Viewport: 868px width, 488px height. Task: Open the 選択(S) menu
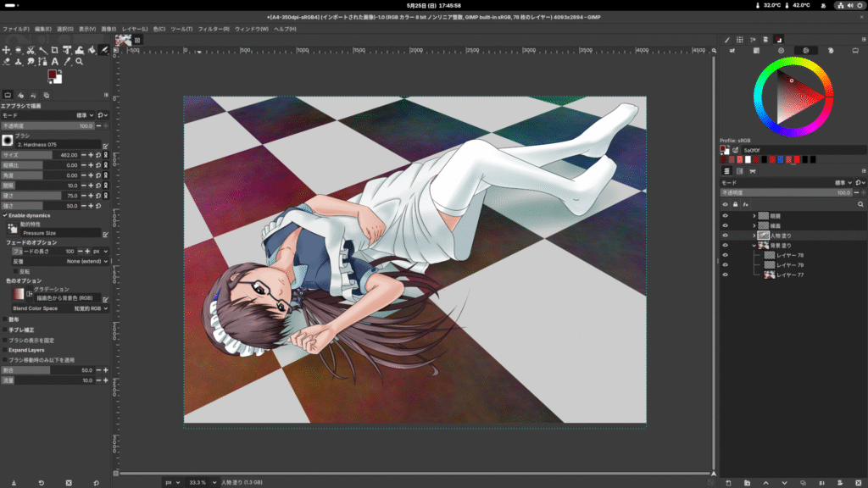(x=64, y=29)
